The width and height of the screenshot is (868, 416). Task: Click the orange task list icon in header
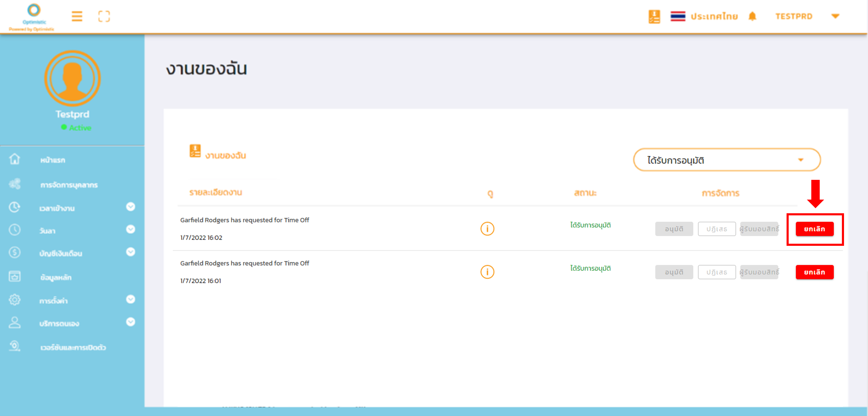coord(654,16)
